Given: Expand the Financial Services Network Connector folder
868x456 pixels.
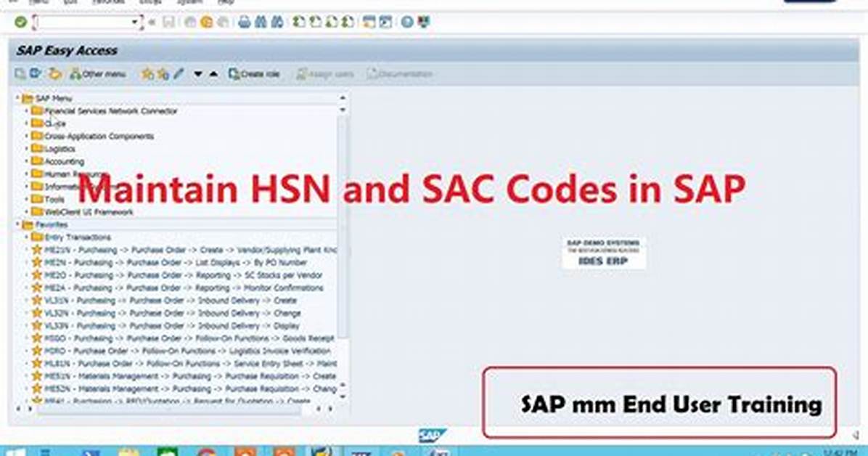Looking at the screenshot, I should [27, 111].
